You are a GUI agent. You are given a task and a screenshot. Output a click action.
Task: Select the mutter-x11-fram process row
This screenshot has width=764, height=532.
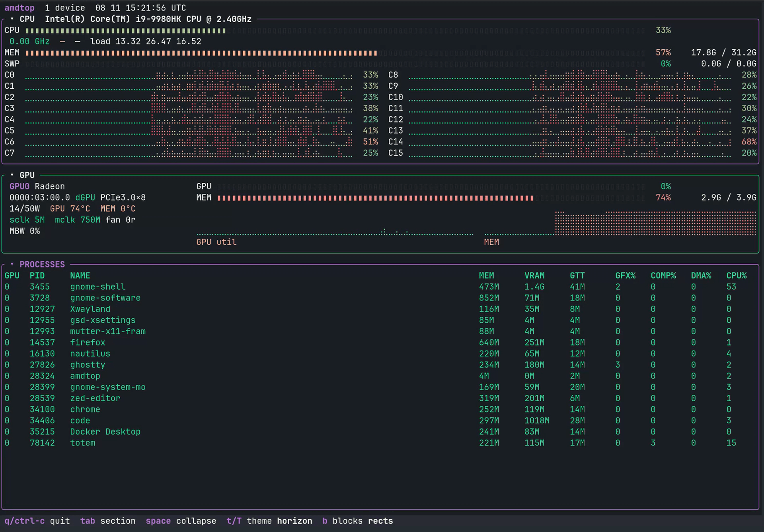tap(380, 331)
